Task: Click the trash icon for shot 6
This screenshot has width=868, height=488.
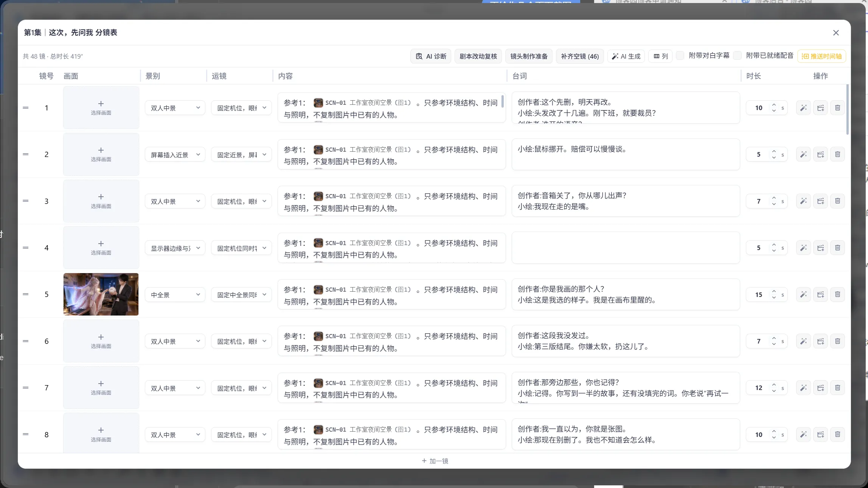Action: point(837,341)
